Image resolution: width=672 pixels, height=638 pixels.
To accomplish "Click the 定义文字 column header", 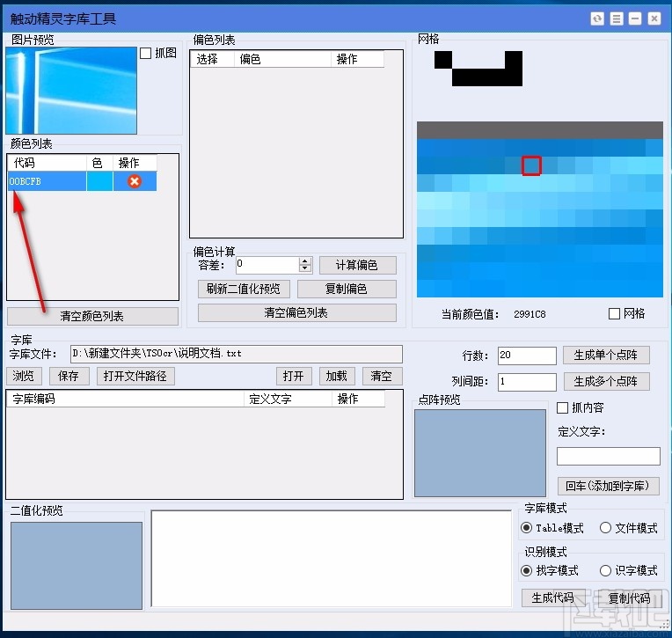I will (x=288, y=400).
